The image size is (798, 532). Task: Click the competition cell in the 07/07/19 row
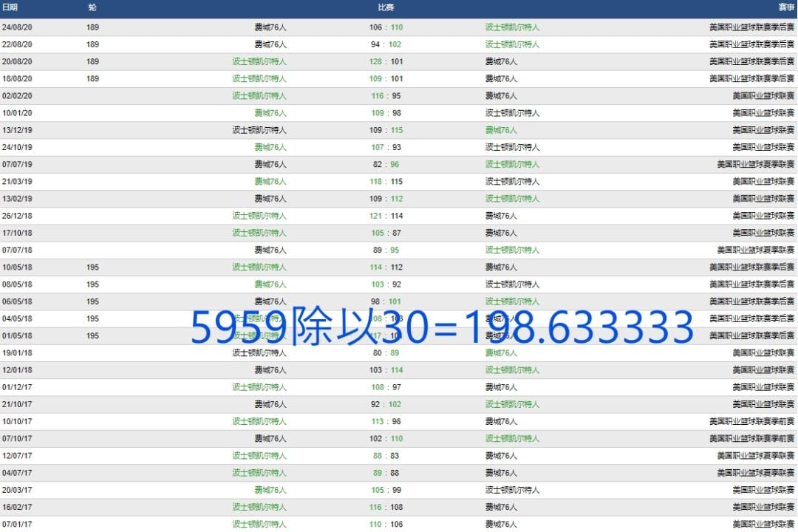click(756, 165)
